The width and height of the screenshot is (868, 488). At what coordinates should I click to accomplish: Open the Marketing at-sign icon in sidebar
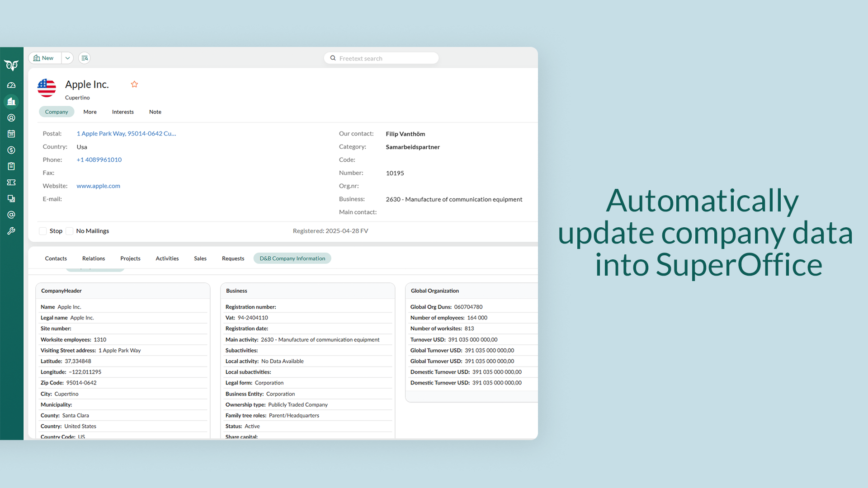pos(11,215)
